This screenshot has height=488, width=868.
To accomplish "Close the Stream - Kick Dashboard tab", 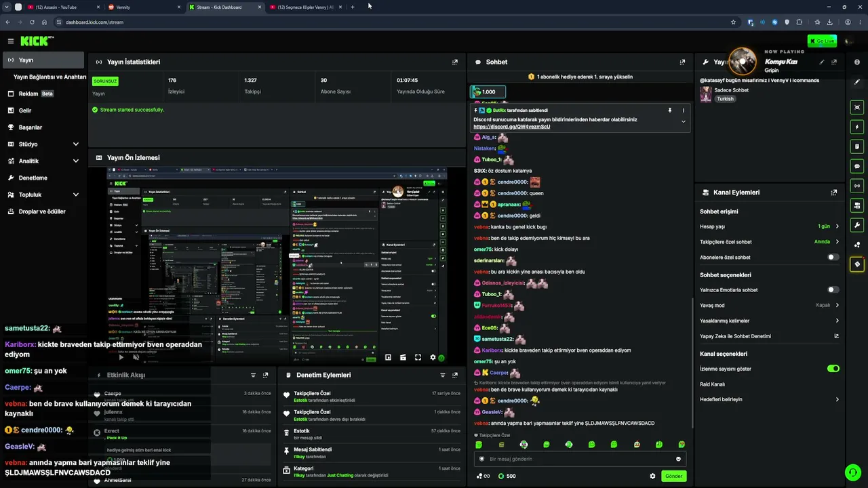I will pyautogui.click(x=260, y=7).
